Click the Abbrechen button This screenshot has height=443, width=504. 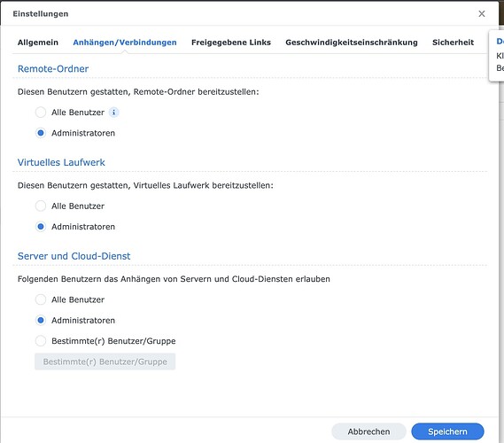coord(368,431)
